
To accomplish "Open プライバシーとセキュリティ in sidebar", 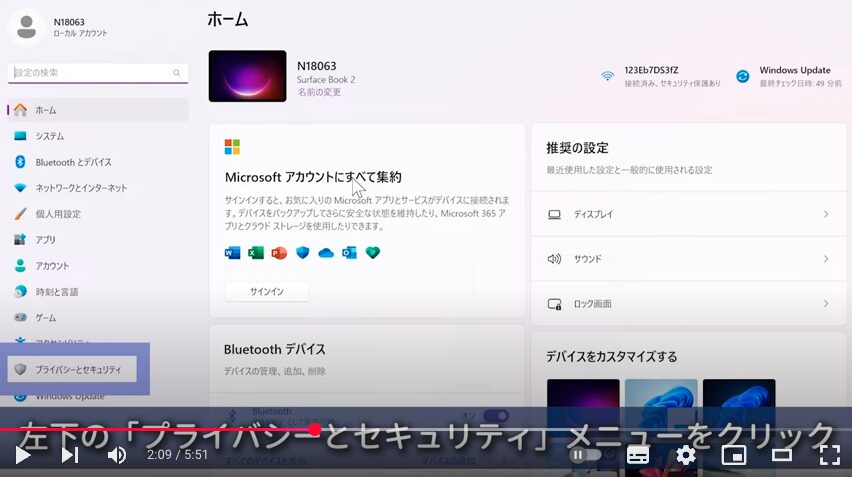I will coord(72,369).
